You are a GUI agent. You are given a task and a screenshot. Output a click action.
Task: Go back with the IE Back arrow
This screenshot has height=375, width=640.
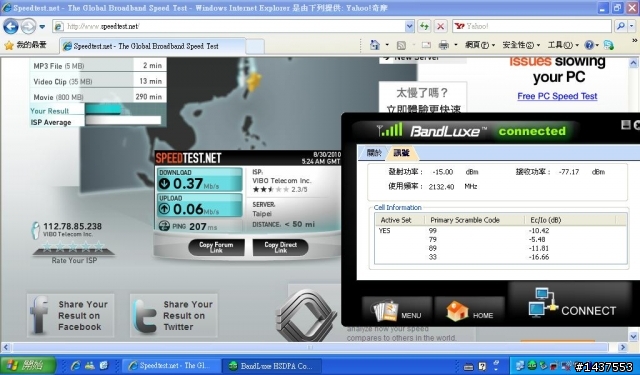(x=11, y=27)
